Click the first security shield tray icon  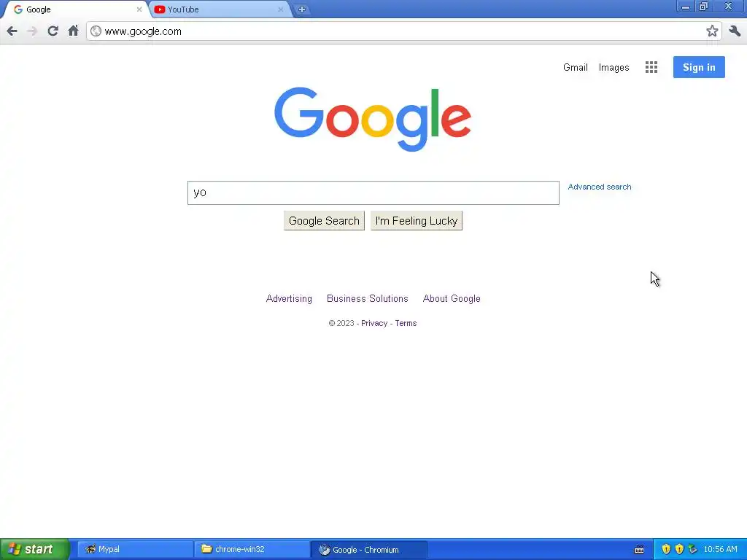(666, 549)
